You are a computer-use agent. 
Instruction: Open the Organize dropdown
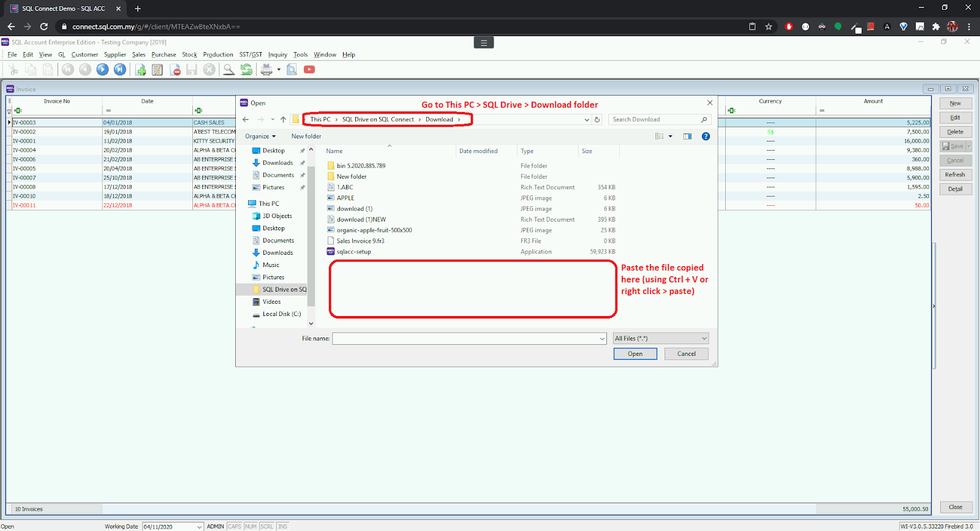[x=260, y=137]
